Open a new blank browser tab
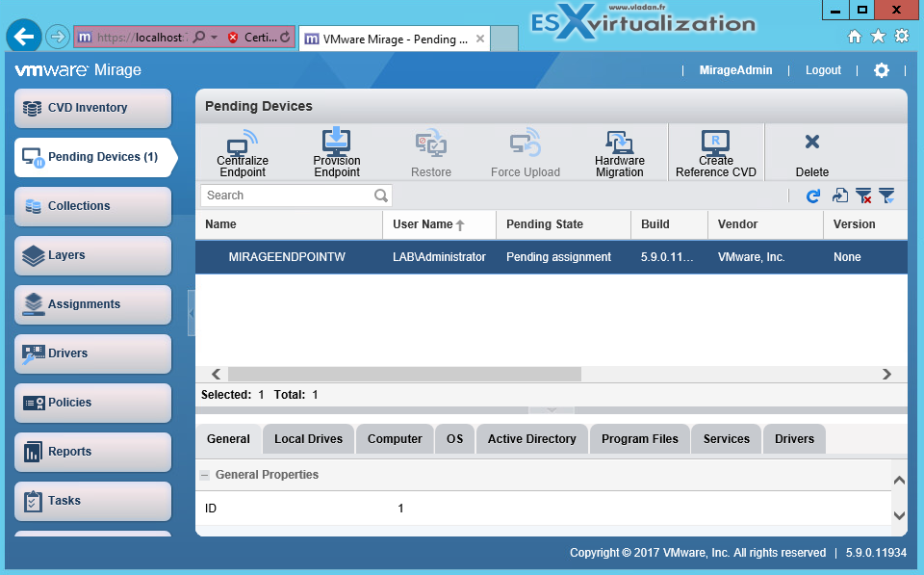924x575 pixels. pyautogui.click(x=503, y=39)
